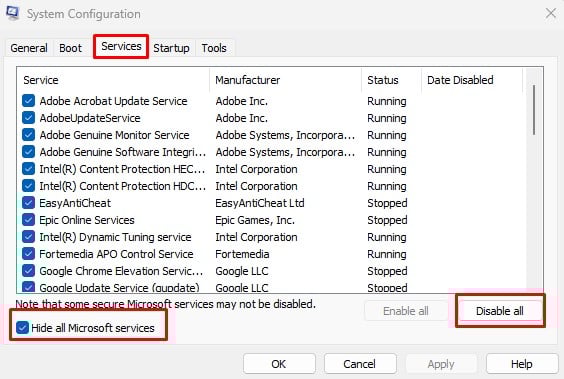Click the Disable all button
This screenshot has width=564, height=379.
500,311
